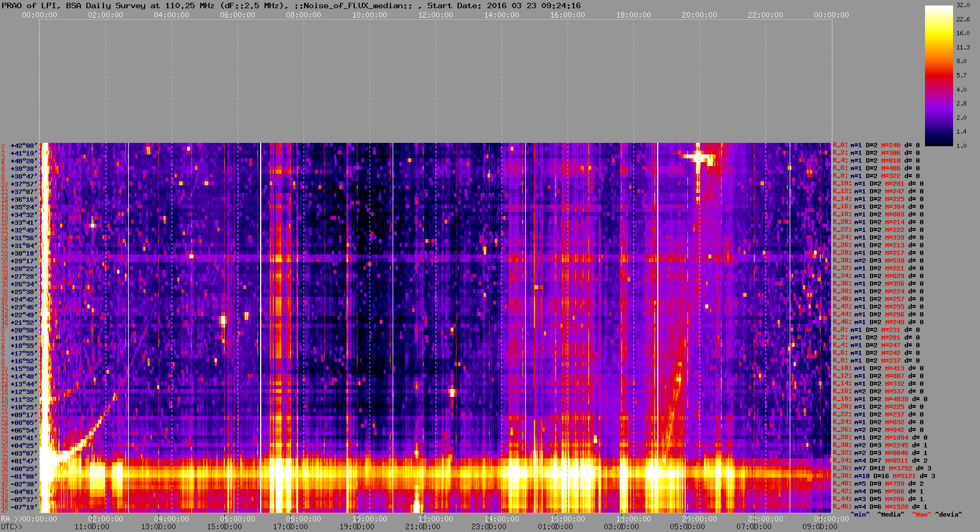Click the declination label '+01°47''
Image resolution: width=980 pixels, height=532 pixels.
24,461
